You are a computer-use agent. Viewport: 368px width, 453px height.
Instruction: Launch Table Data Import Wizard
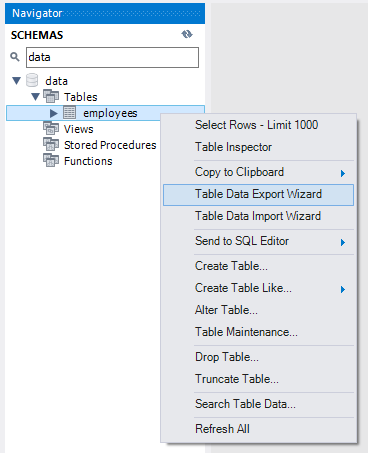[x=258, y=216]
